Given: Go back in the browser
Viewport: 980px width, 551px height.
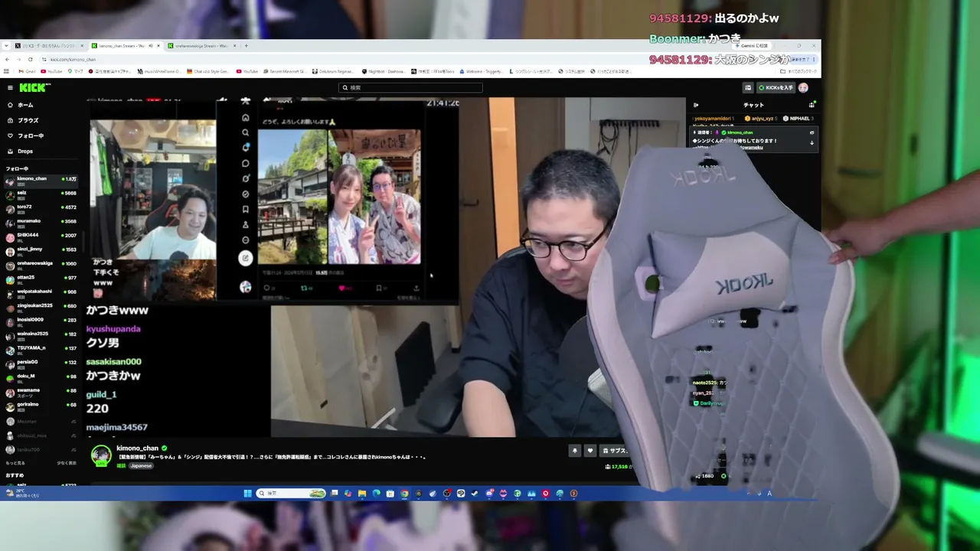Looking at the screenshot, I should click(8, 59).
